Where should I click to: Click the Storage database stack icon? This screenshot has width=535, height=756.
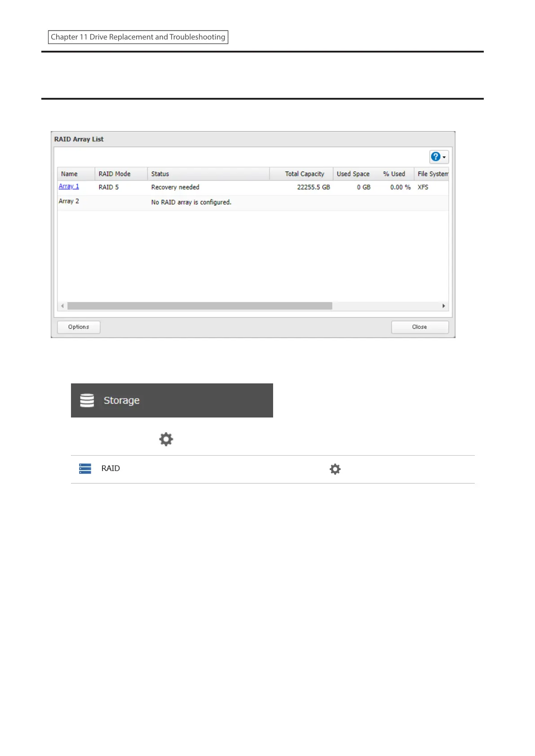87,400
